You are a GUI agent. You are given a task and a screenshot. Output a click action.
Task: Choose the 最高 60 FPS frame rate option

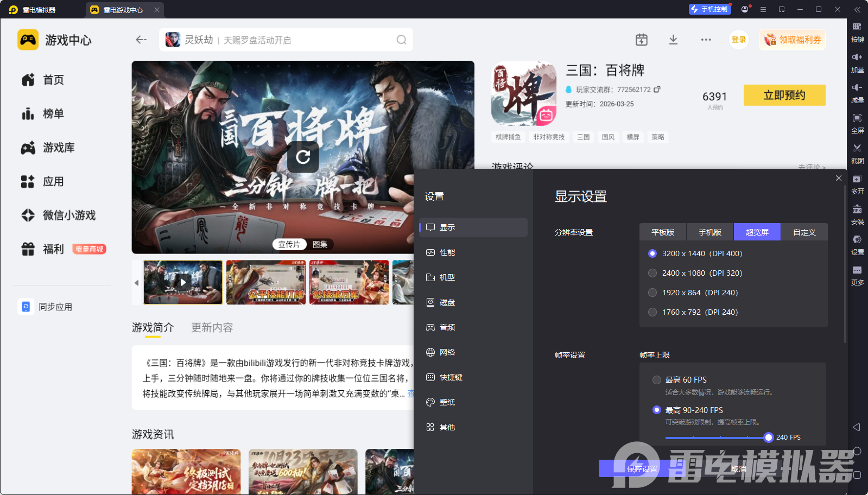pos(657,380)
